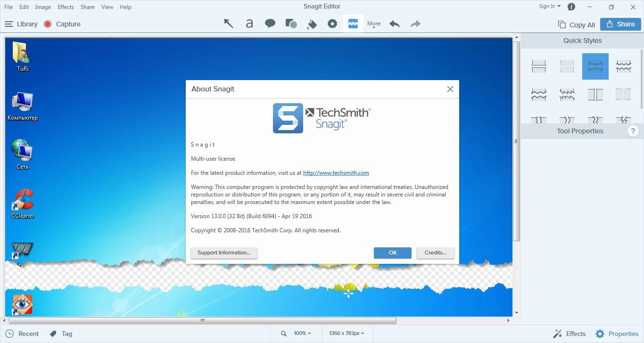Select the Arrow tool in toolbar
This screenshot has width=644, height=343.
229,24
